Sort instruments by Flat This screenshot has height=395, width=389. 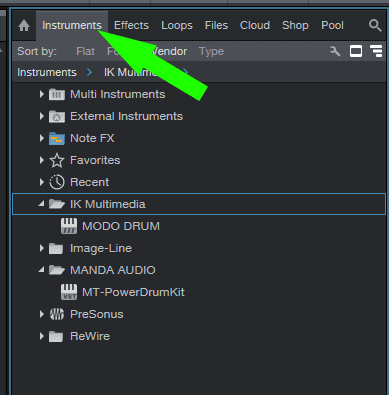(85, 51)
